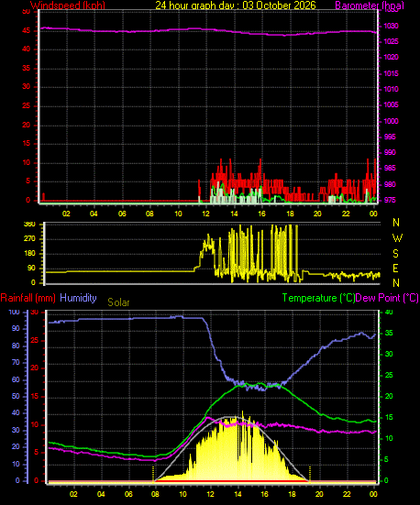420x505 pixels.
Task: Click the "E" compass label
Action: tap(395, 268)
